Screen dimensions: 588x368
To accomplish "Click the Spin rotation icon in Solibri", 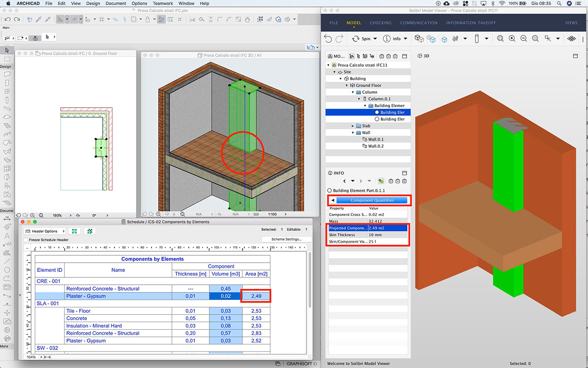I will tap(356, 39).
